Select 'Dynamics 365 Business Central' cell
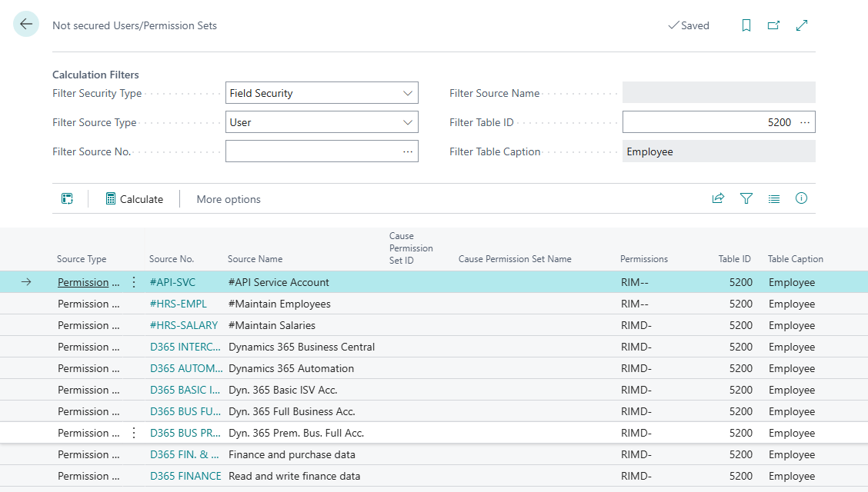Screen dimensions: 868x492 tap(302, 347)
